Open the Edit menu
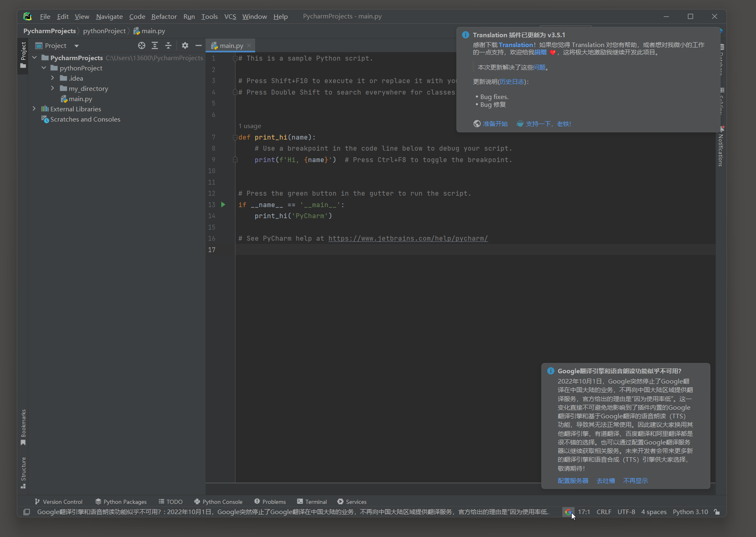Image resolution: width=756 pixels, height=537 pixels. [63, 16]
